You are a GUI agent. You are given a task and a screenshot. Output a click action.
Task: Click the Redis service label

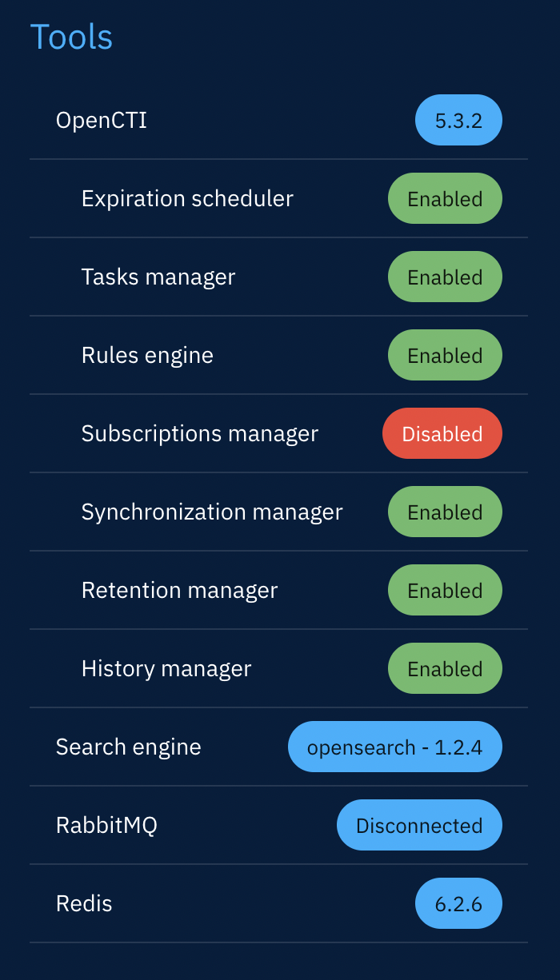pyautogui.click(x=83, y=902)
